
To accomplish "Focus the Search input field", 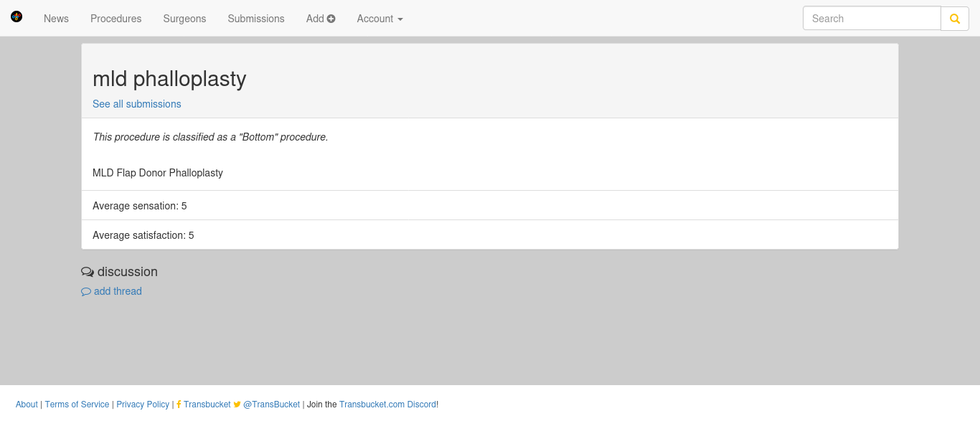I will click(x=872, y=19).
